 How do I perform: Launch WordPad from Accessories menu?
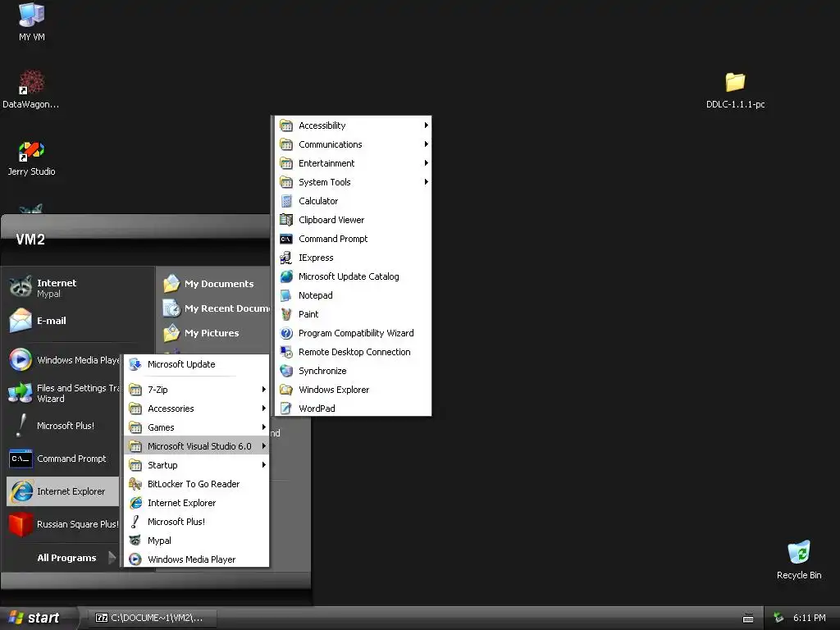tap(353, 409)
